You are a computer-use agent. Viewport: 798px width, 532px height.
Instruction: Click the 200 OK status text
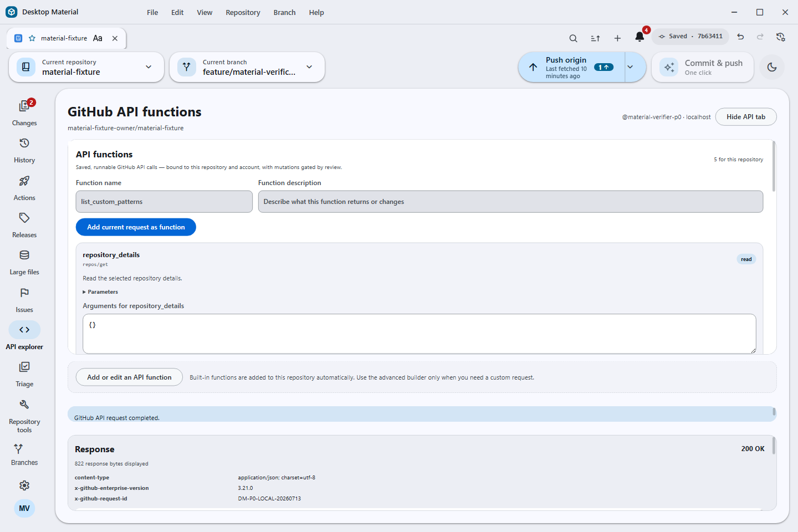pos(753,449)
